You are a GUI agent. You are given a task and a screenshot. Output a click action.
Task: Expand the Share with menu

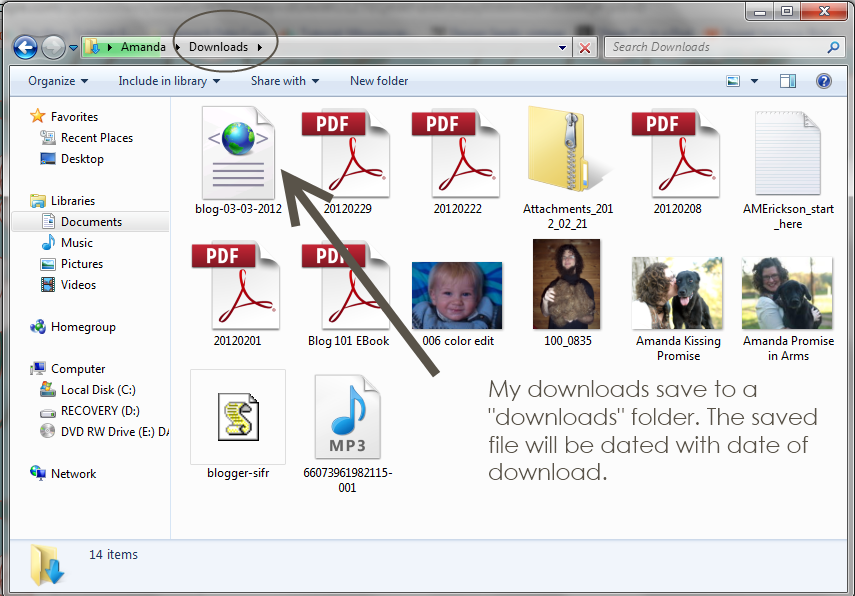(284, 81)
